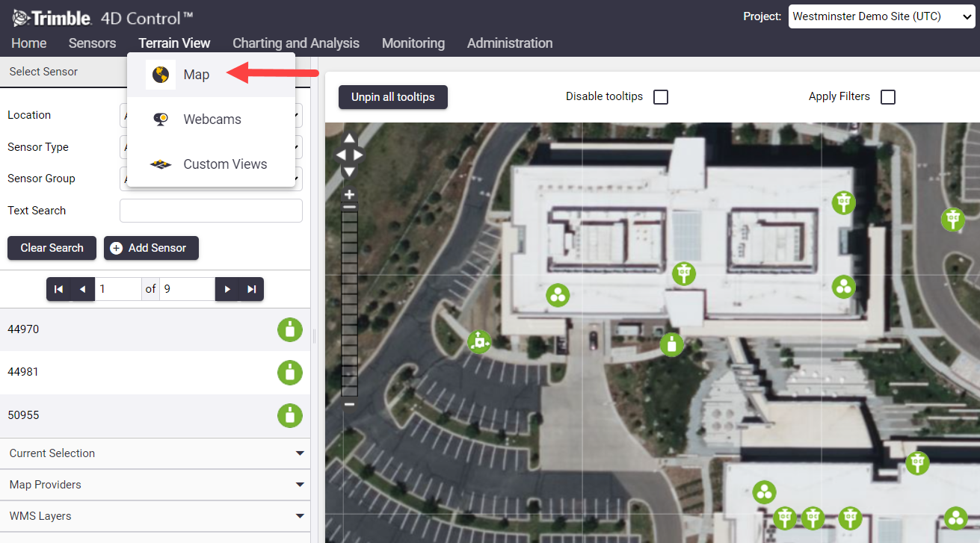Expand the Current Selection panel
Viewport: 980px width, 543px height.
tap(155, 453)
